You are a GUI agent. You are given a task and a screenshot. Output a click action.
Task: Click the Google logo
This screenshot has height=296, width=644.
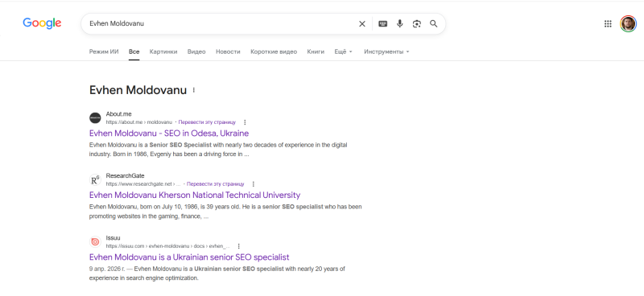[42, 23]
